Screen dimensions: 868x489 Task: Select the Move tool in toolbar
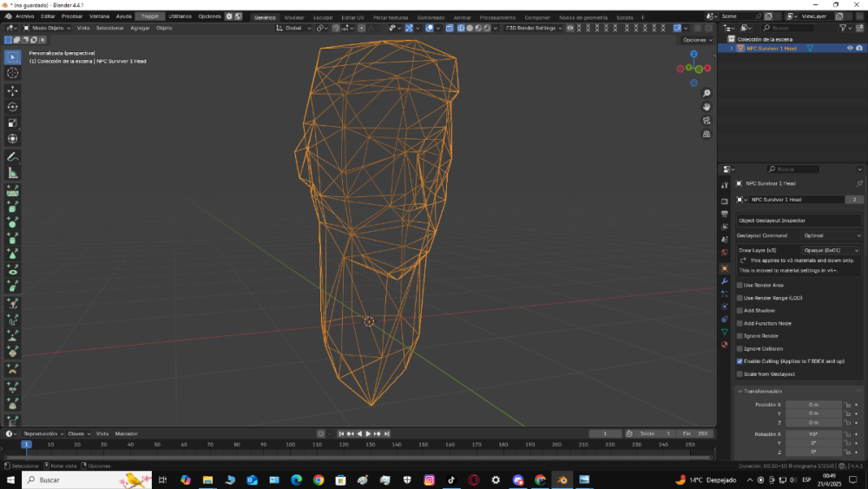pyautogui.click(x=13, y=90)
